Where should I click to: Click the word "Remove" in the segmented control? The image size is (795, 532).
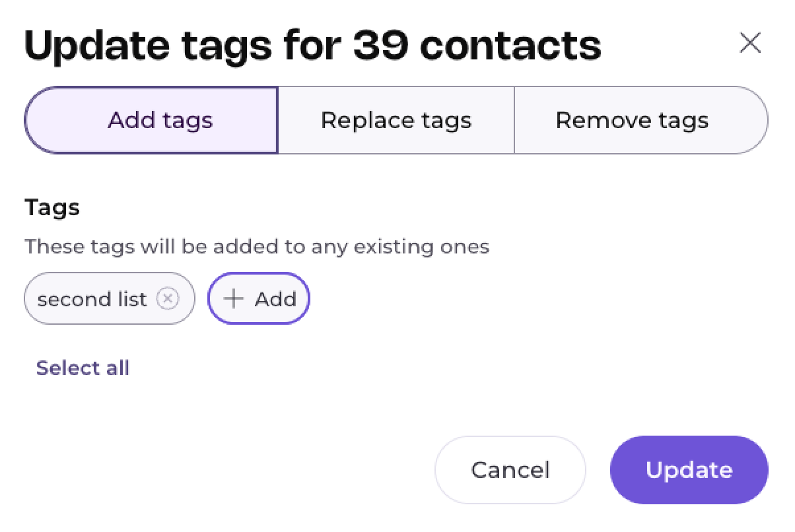[594, 120]
